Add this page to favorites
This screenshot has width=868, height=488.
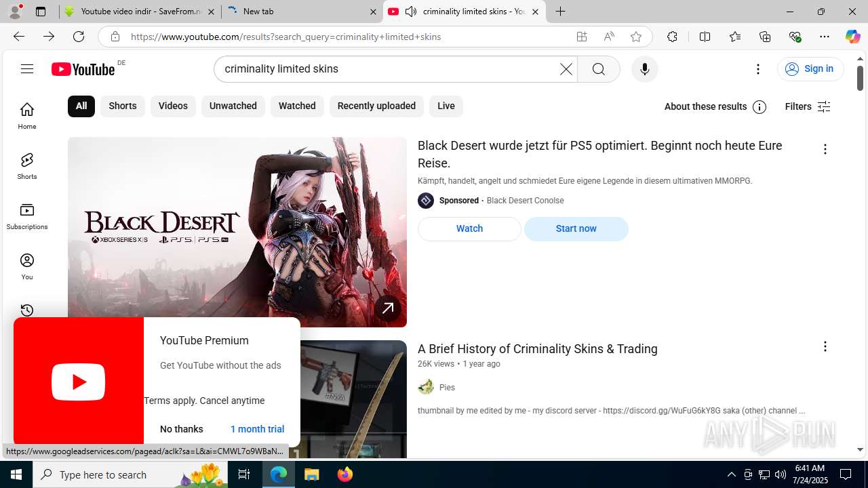point(636,37)
